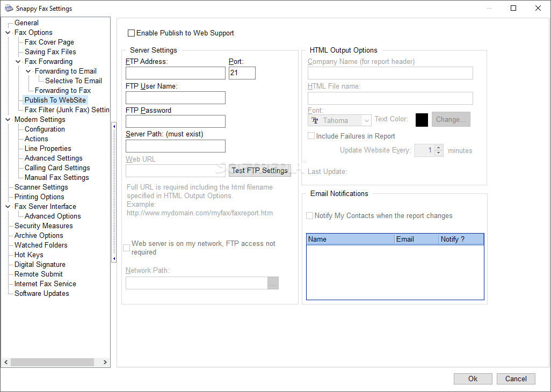Click the tree horizontal scrollbar left arrow
Viewport: 551px width, 392px height.
click(6, 362)
